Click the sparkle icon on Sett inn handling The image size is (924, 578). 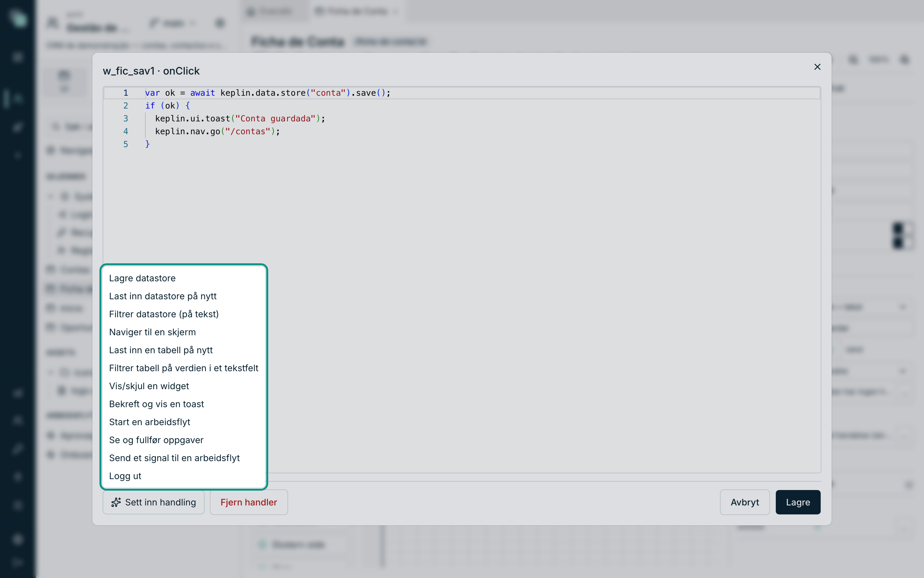coord(116,502)
